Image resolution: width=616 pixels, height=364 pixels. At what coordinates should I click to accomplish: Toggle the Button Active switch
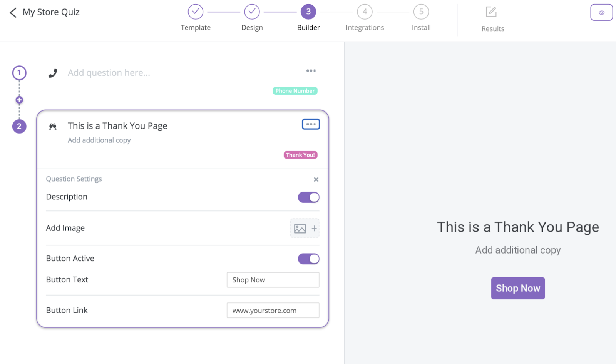[x=309, y=259]
